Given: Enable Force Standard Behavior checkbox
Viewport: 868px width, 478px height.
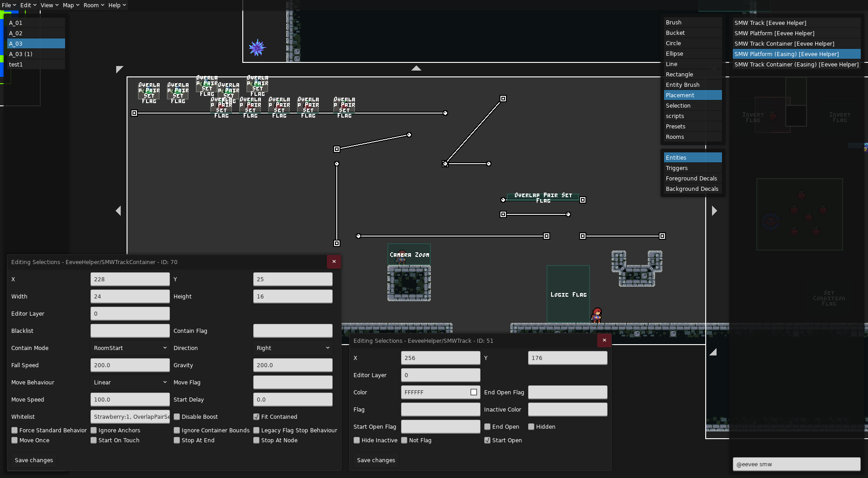Looking at the screenshot, I should pyautogui.click(x=14, y=431).
